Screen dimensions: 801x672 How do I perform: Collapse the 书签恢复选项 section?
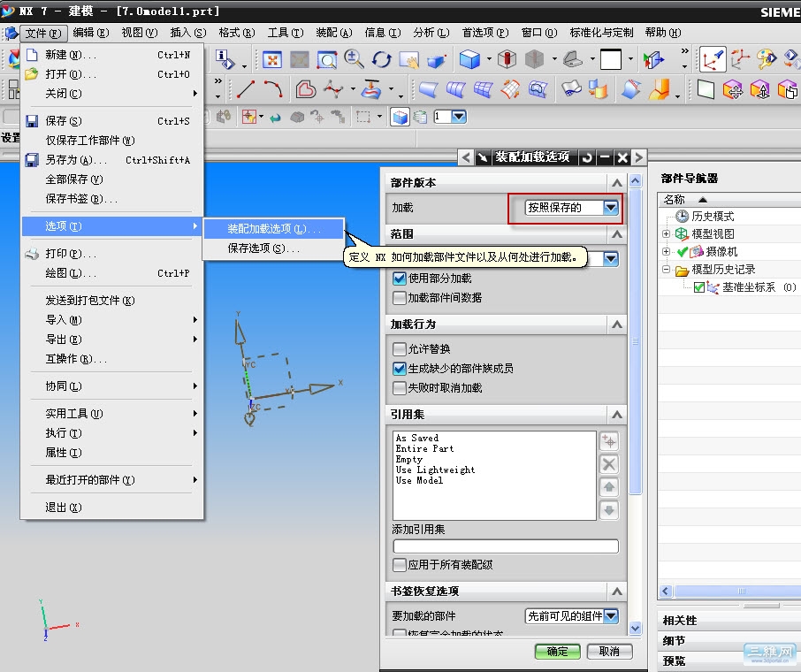[x=617, y=592]
